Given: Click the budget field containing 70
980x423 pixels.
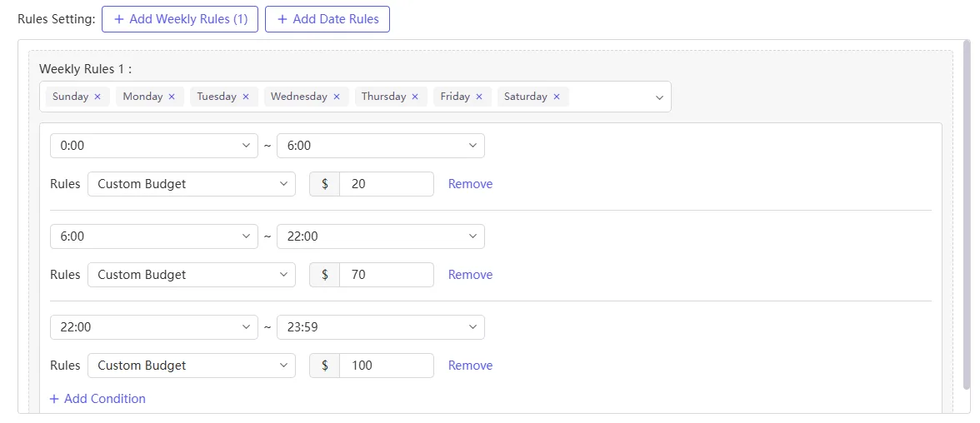Looking at the screenshot, I should click(x=387, y=275).
